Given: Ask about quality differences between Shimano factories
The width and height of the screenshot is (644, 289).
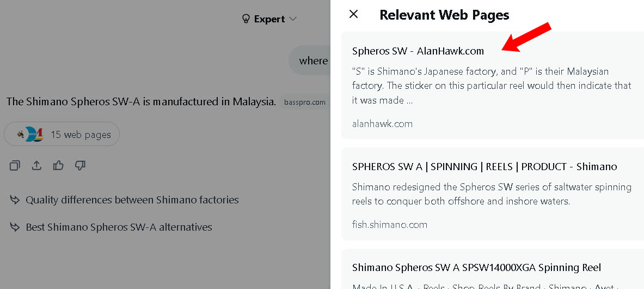Looking at the screenshot, I should coord(132,200).
